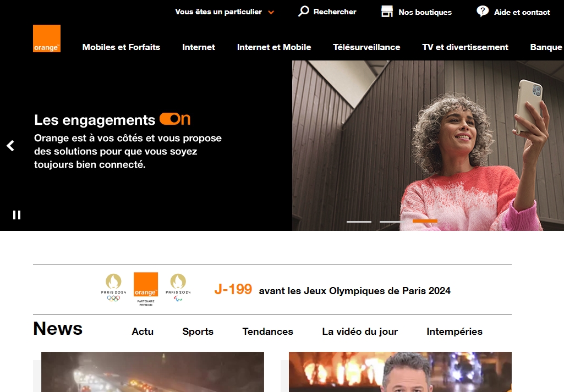Image resolution: width=564 pixels, height=392 pixels.
Task: Click the woman with phone banner image
Action: 428,146
